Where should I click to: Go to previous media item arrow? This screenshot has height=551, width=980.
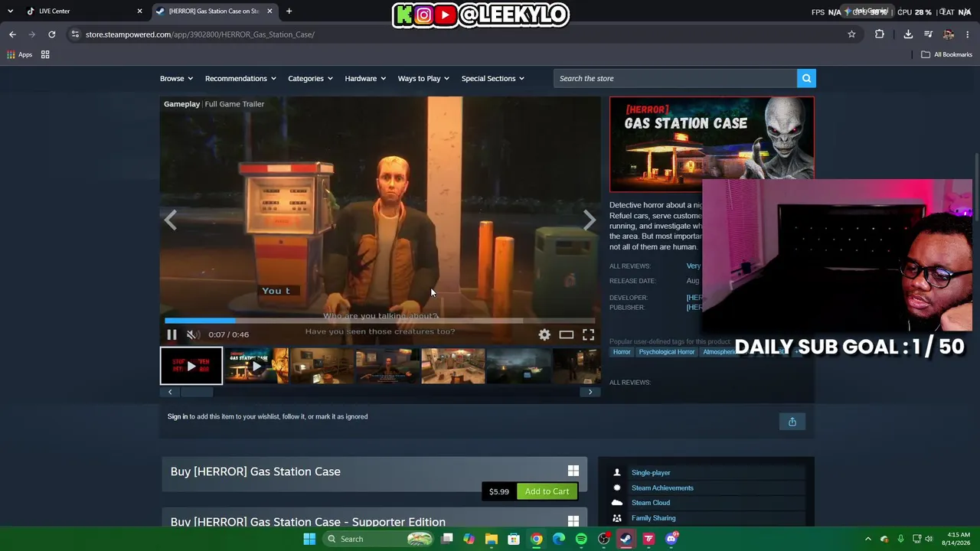point(170,220)
